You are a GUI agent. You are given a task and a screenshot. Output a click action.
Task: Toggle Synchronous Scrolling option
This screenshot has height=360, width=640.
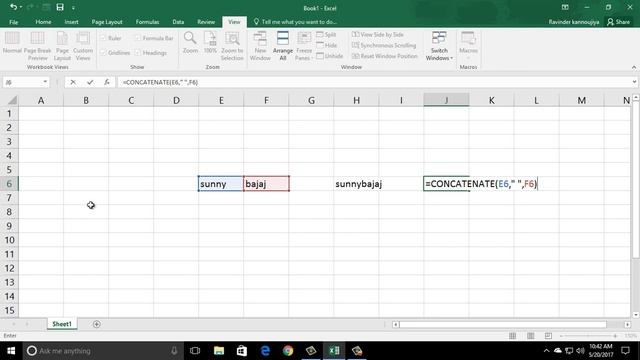coord(384,45)
